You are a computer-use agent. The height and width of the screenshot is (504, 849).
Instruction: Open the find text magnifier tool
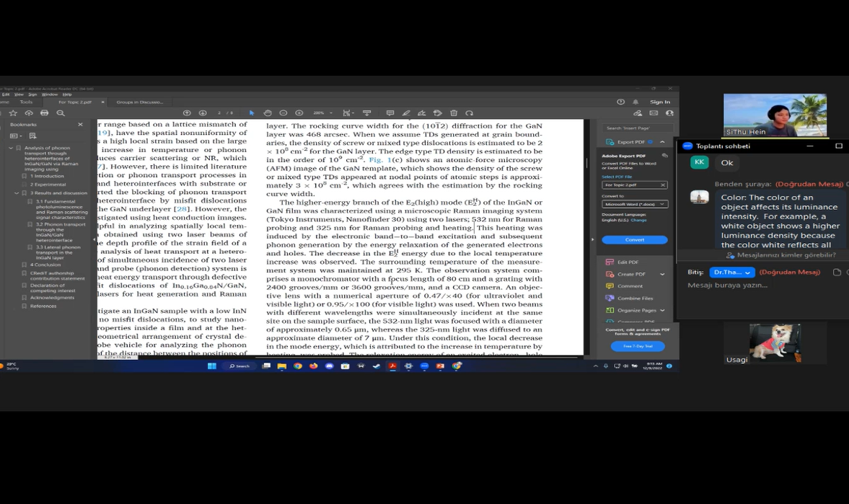pos(61,113)
